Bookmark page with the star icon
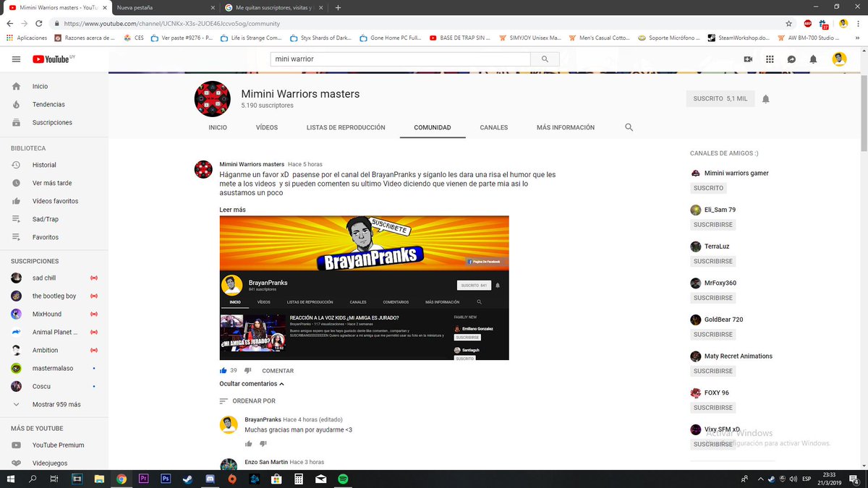868x488 pixels. [788, 23]
